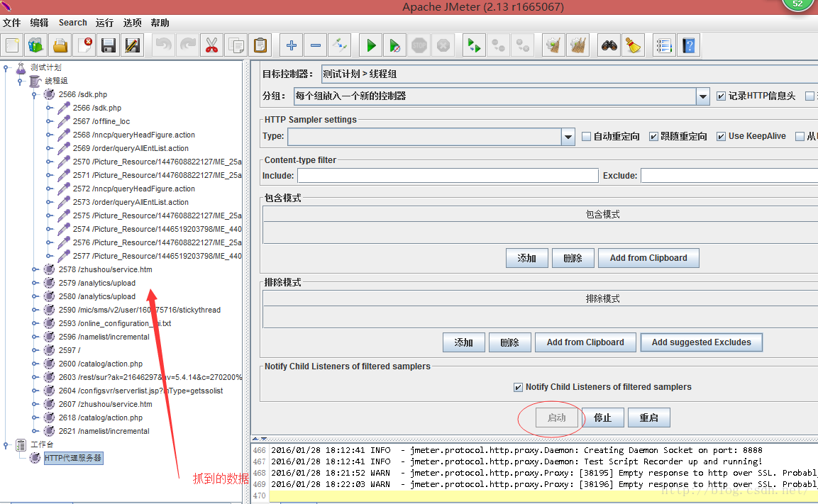818x504 pixels.
Task: Open the Help question mark icon
Action: click(x=688, y=46)
